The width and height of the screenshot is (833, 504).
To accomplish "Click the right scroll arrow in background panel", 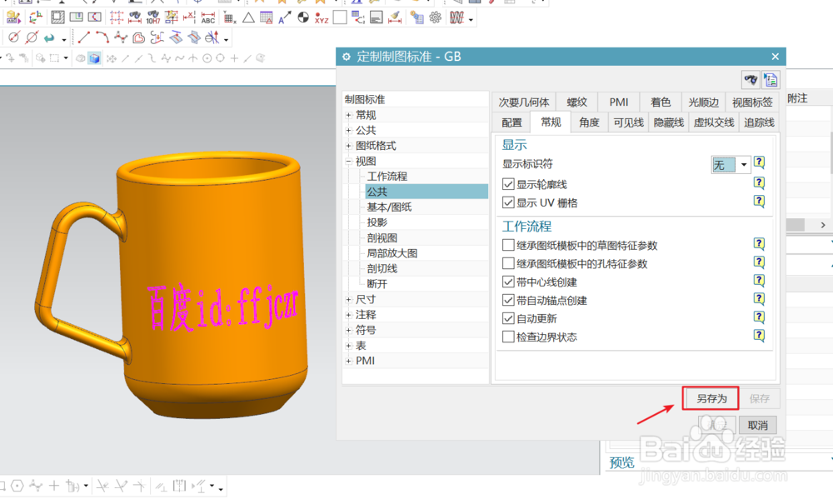I will coord(823,225).
